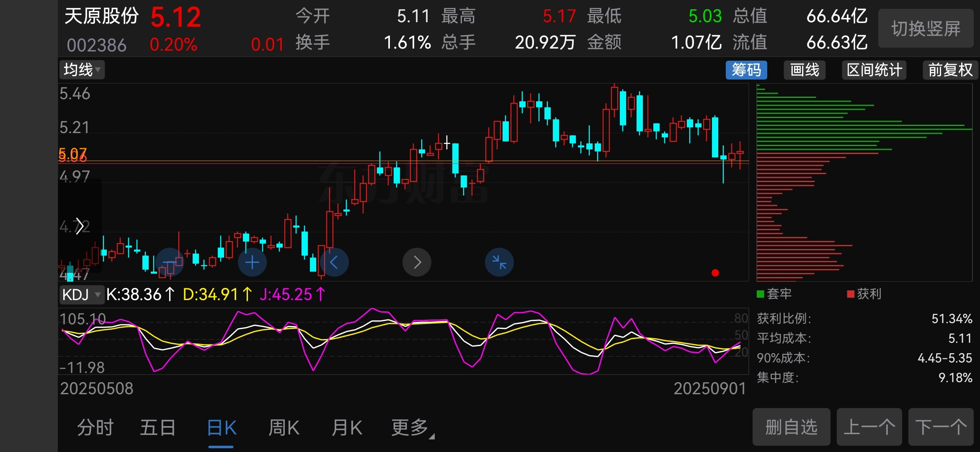Tap the 最高 value 5.17

point(560,16)
